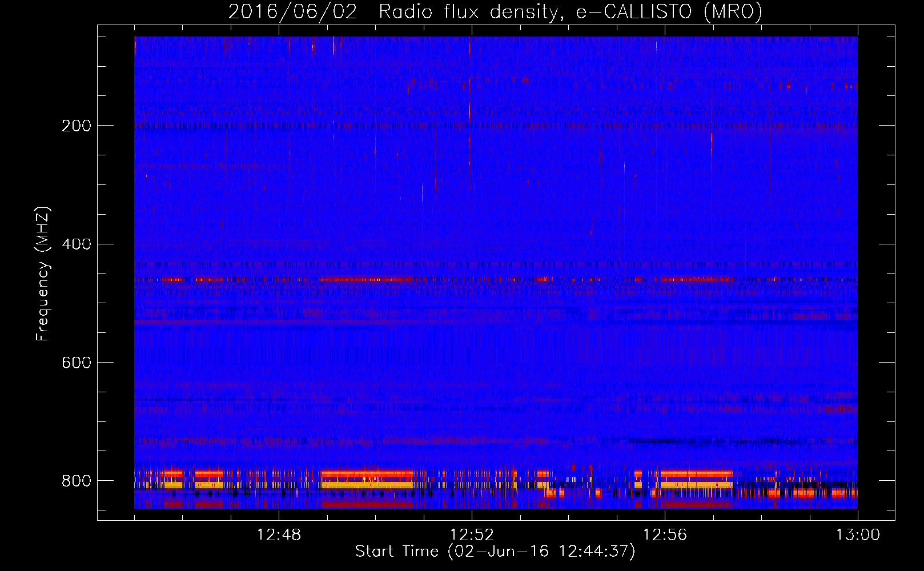
Task: Click the 'Start Time (02-Jun-16 12:44:37)' label
Action: pyautogui.click(x=495, y=552)
